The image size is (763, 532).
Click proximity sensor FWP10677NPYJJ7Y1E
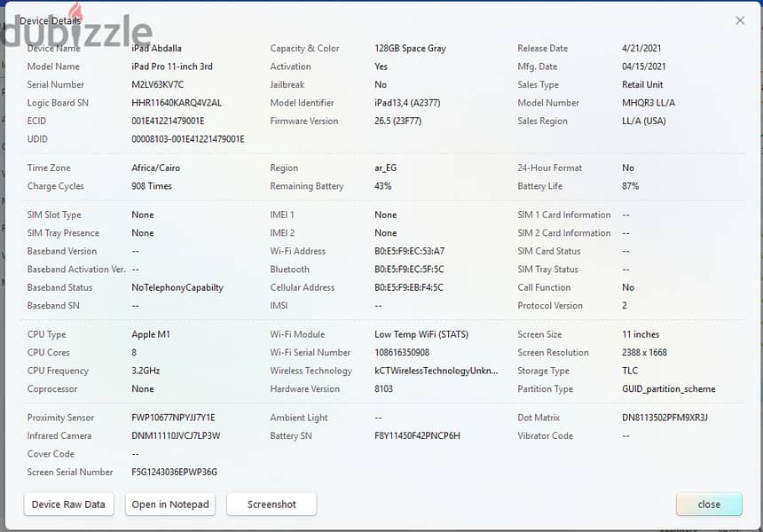[x=173, y=418]
